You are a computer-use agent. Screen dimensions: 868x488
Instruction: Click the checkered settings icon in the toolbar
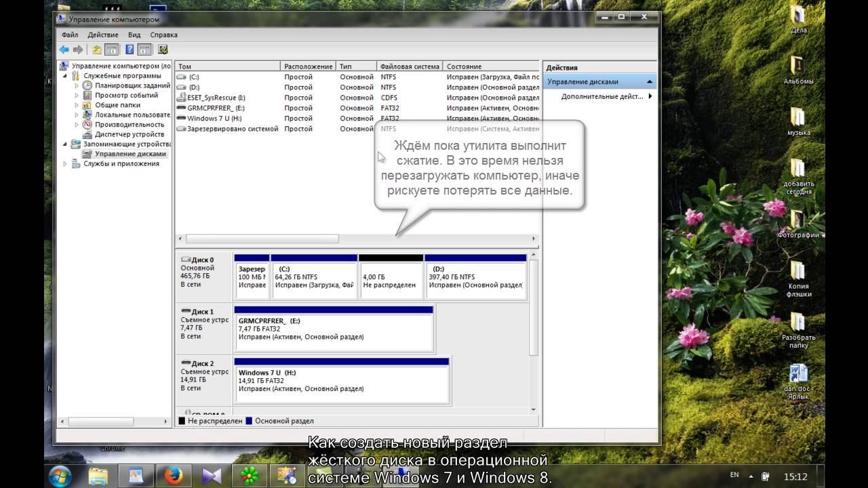pyautogui.click(x=163, y=49)
